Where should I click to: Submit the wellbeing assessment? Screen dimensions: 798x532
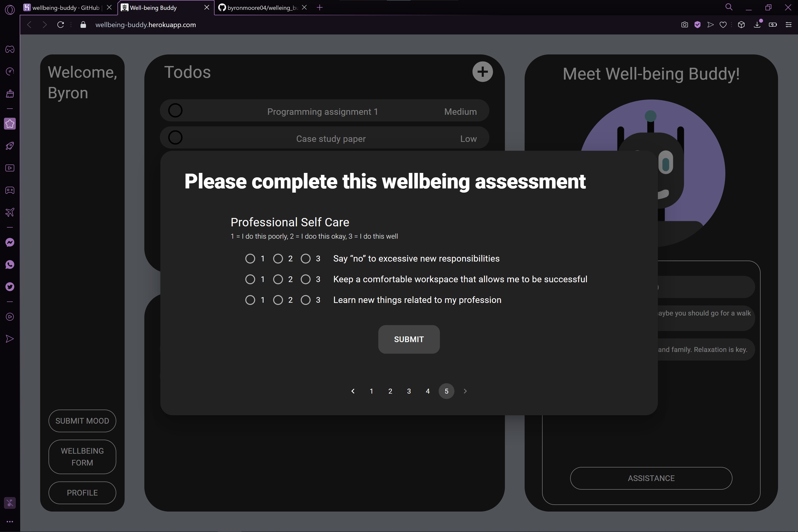pos(409,339)
